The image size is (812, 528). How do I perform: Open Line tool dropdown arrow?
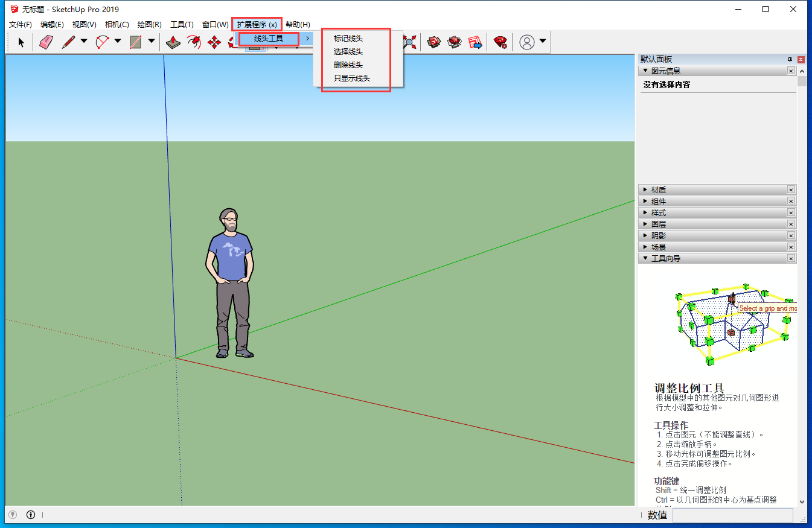click(x=84, y=42)
